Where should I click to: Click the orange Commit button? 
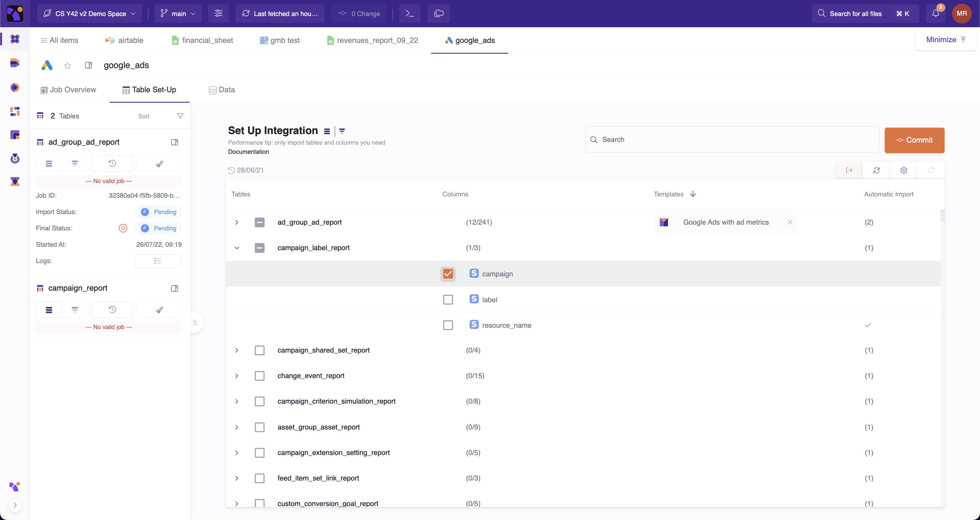point(914,140)
